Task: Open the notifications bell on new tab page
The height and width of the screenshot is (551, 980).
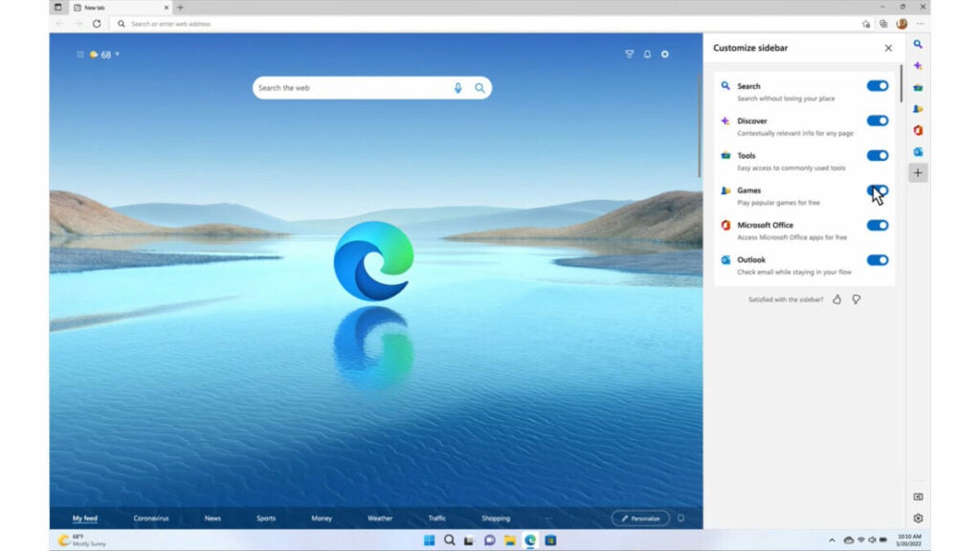Action: [x=647, y=55]
